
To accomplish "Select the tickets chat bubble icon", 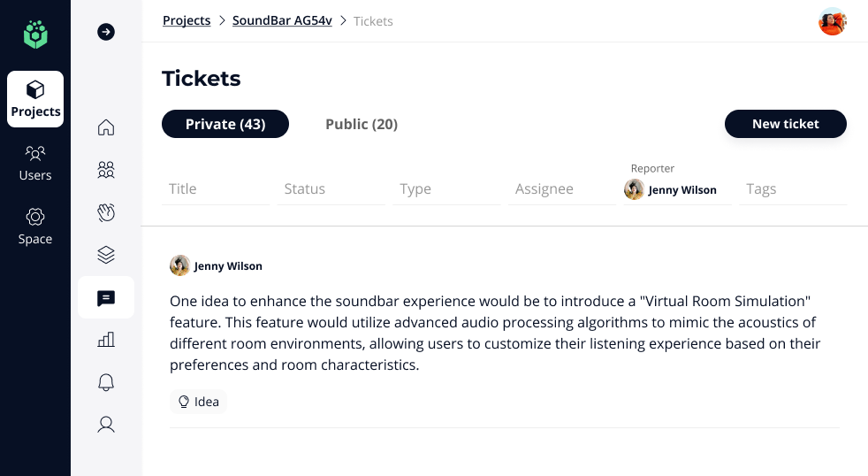I will (x=106, y=298).
